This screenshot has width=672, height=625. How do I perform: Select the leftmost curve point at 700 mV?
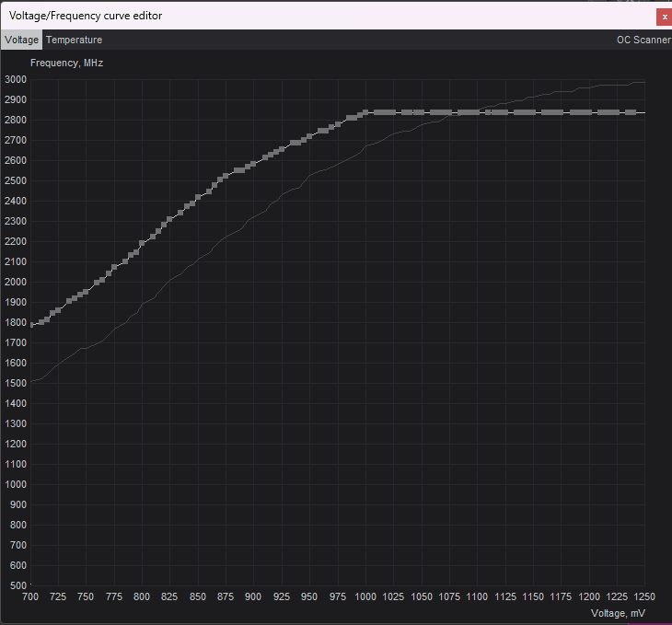coord(31,325)
